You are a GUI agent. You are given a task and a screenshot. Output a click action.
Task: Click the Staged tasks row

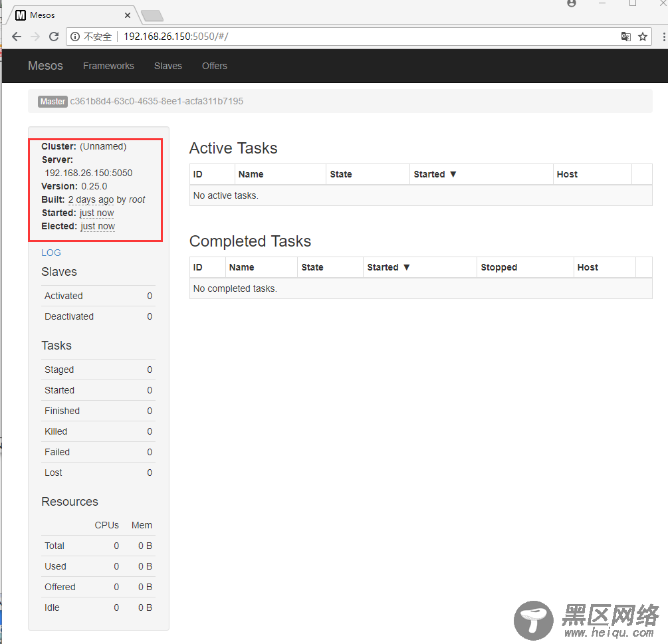98,370
